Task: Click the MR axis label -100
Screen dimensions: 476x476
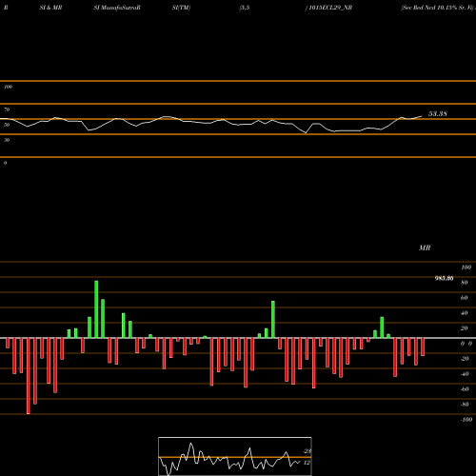Action: click(466, 420)
